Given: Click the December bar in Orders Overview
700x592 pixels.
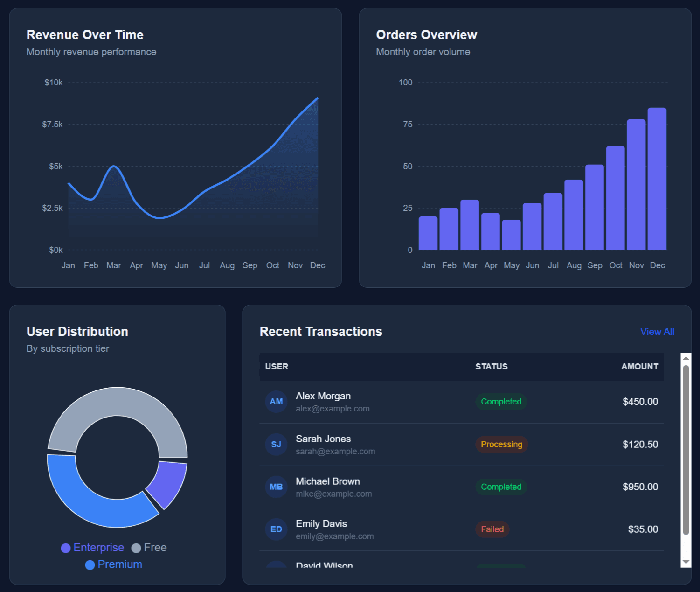Looking at the screenshot, I should (658, 180).
